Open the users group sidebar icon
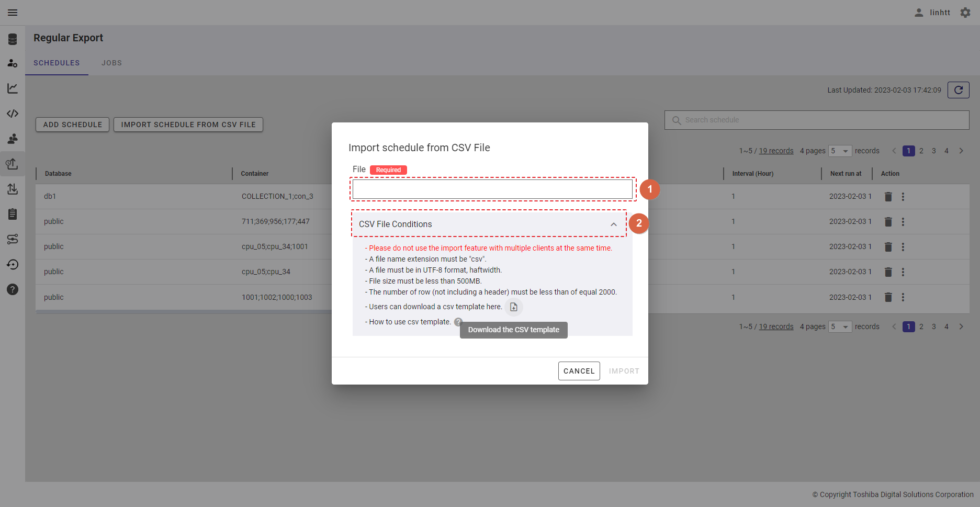This screenshot has width=980, height=507. 13,139
